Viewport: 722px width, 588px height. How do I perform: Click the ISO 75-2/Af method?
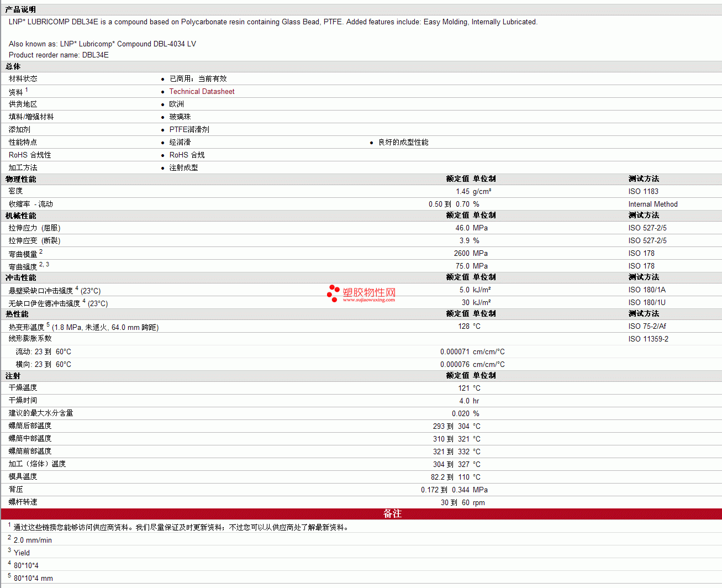point(647,327)
